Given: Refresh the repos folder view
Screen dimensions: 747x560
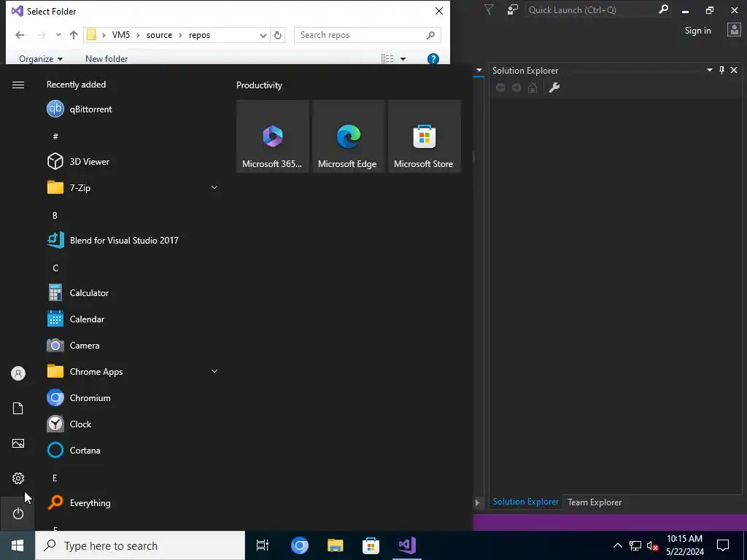Looking at the screenshot, I should (x=278, y=35).
